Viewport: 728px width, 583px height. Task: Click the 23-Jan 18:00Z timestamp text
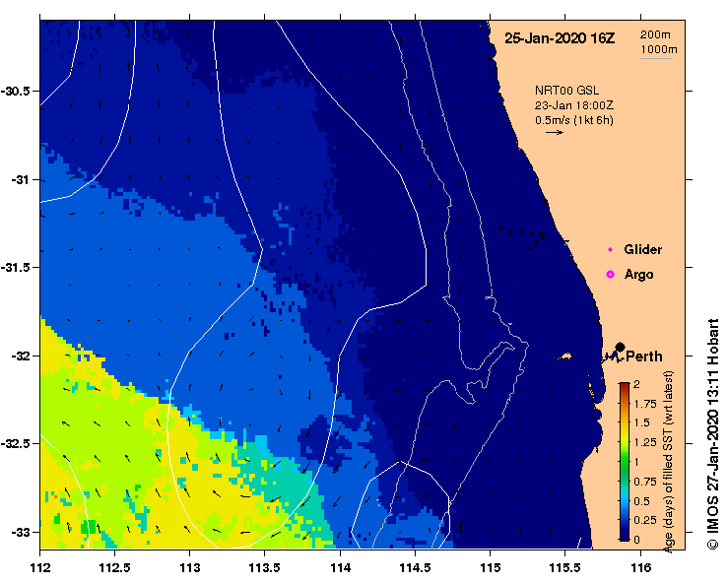click(x=574, y=105)
